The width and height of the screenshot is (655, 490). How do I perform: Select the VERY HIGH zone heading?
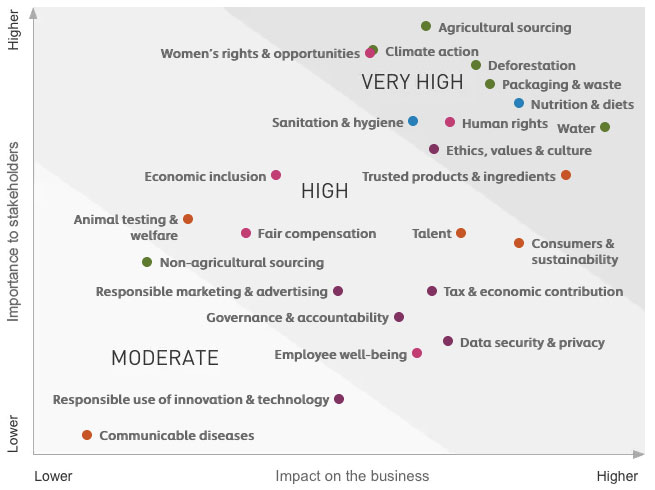(412, 82)
